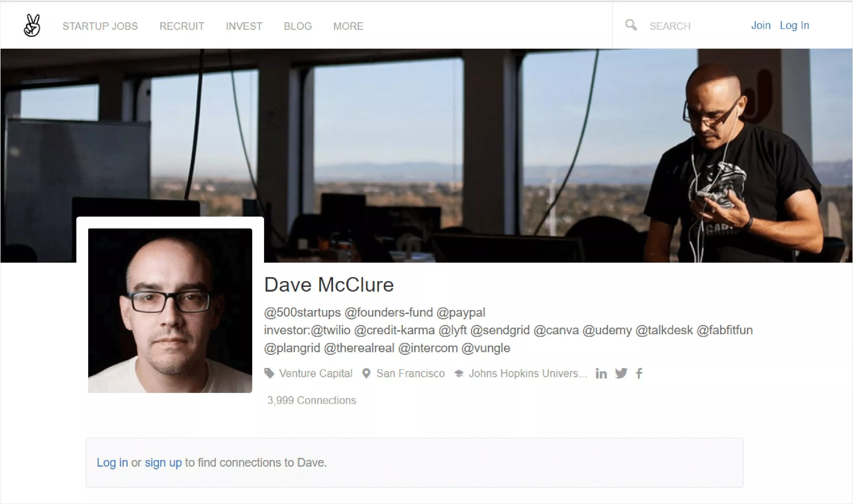Screen dimensions: 853x504
Task: Open the @paypal link
Action: pyautogui.click(x=461, y=313)
